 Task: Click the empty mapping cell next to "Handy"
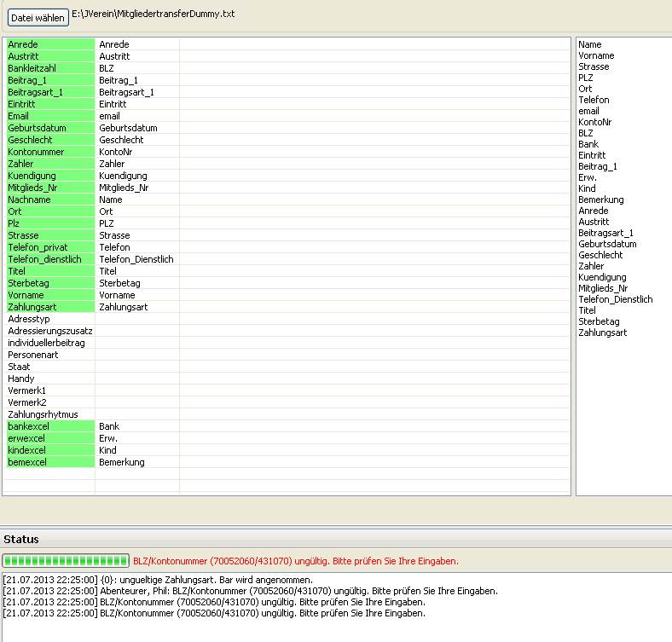(136, 379)
